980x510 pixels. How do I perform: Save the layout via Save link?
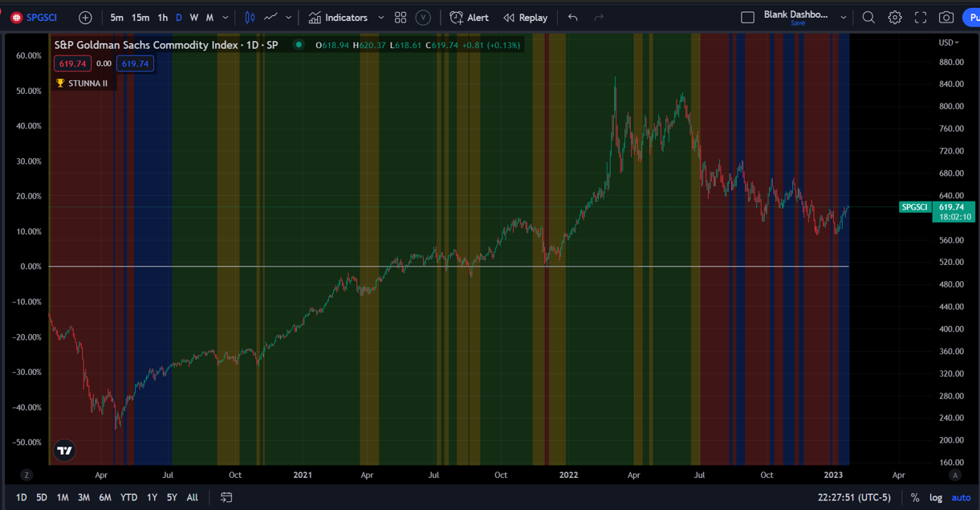click(798, 23)
